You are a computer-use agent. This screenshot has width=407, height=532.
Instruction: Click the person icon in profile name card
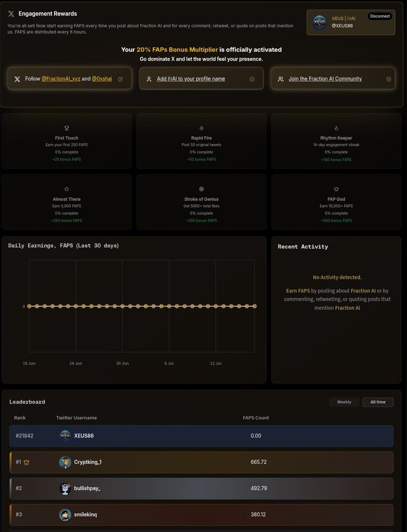click(149, 79)
